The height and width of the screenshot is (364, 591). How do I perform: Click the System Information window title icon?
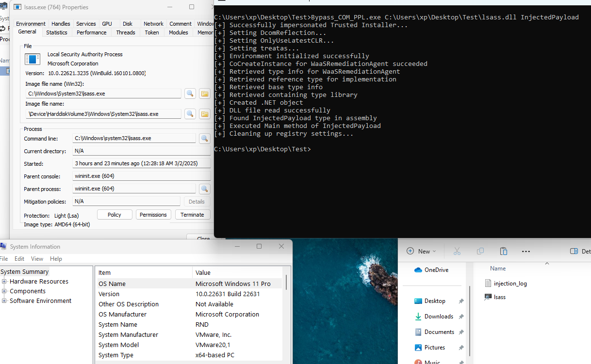click(4, 247)
